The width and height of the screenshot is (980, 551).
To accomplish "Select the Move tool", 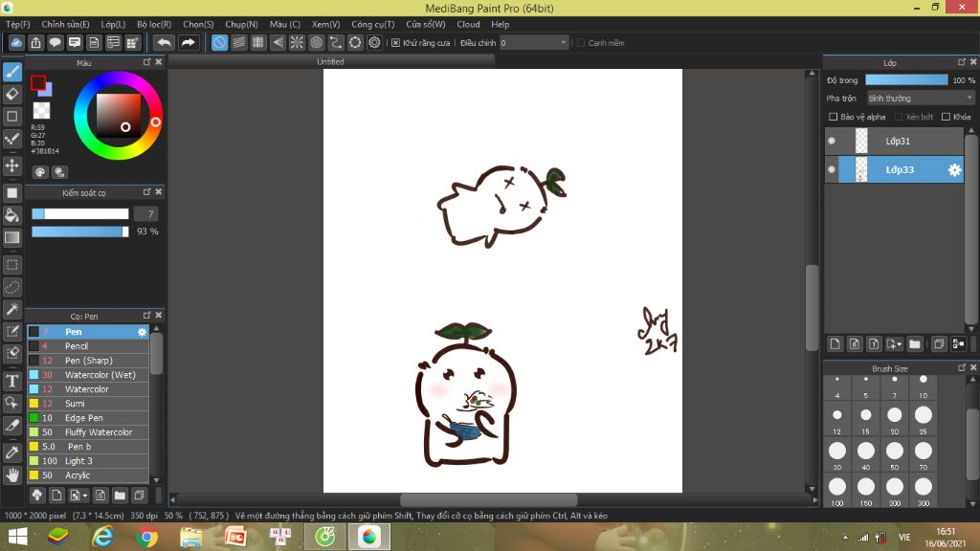I will click(11, 165).
